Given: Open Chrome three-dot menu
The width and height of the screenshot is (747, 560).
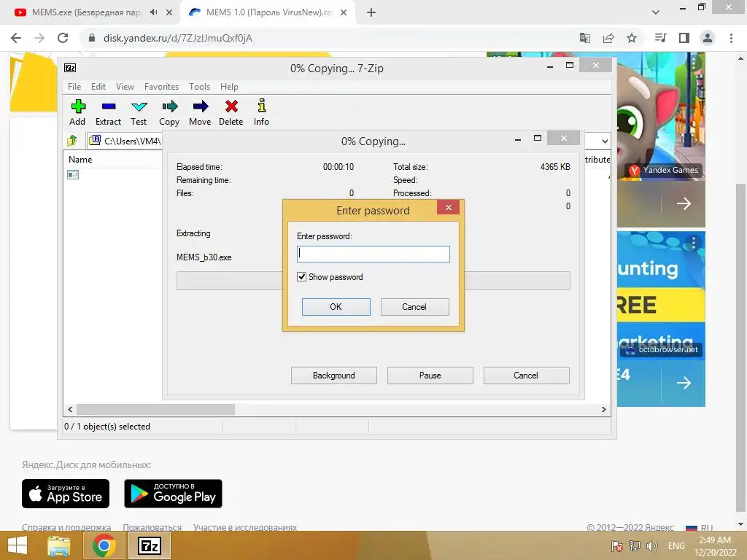Looking at the screenshot, I should point(731,38).
